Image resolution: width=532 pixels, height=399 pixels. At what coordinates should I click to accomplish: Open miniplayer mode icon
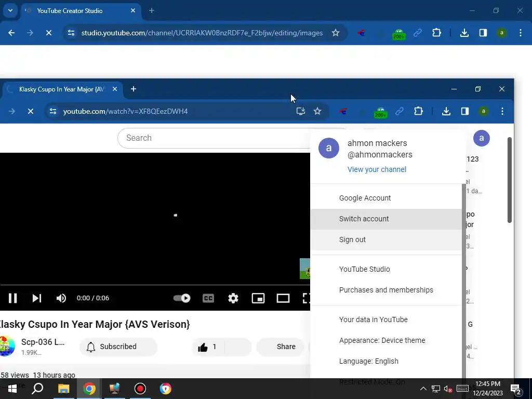coord(258,298)
